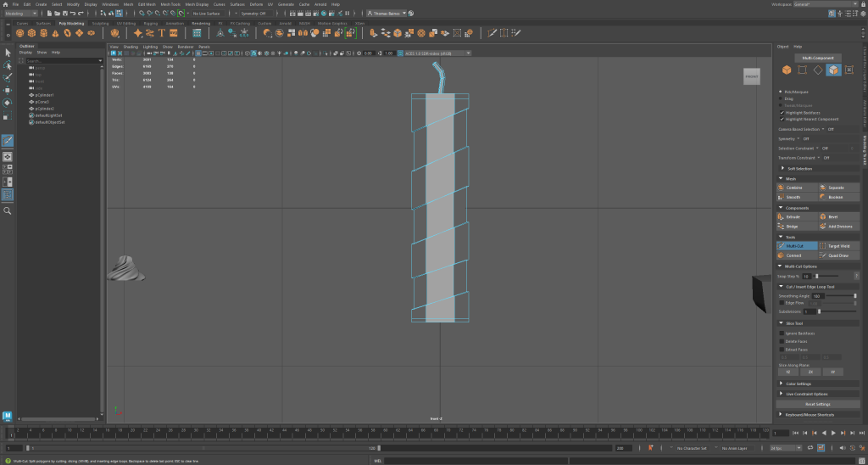Enable the Ignore Backfaces checkbox
Viewport: 868px width, 465px height.
coord(782,333)
